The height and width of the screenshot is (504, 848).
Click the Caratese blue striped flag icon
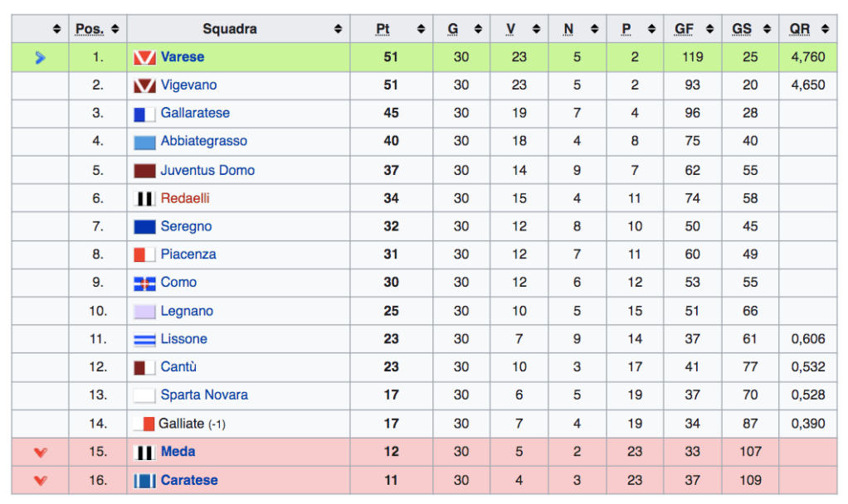click(x=144, y=481)
